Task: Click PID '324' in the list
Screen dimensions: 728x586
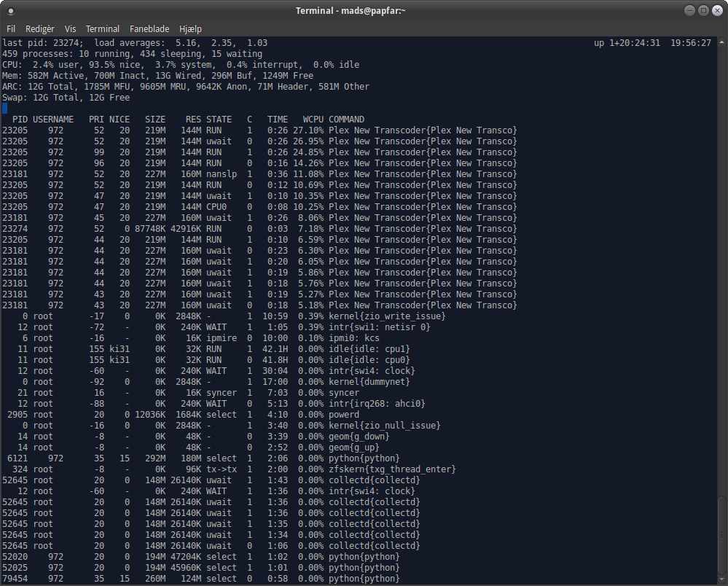Action: [x=20, y=469]
